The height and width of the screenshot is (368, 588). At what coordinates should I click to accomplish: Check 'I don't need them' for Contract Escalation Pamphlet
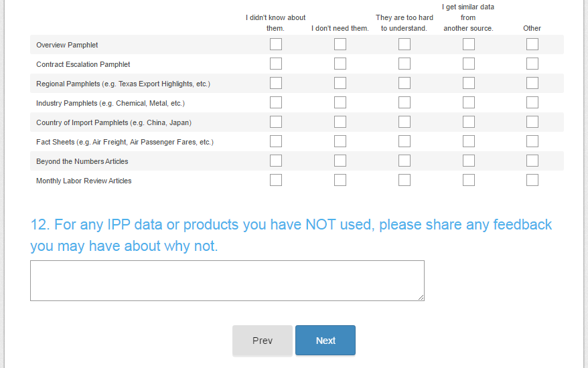(x=340, y=64)
